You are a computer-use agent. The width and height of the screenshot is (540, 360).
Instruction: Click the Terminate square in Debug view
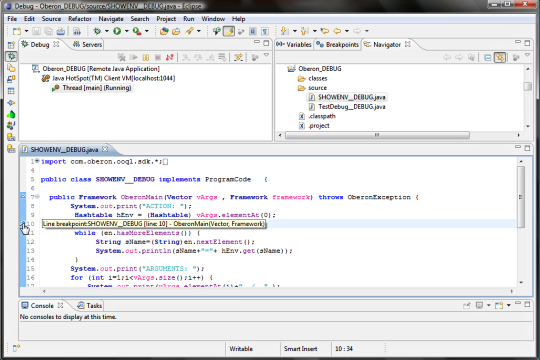(158, 57)
